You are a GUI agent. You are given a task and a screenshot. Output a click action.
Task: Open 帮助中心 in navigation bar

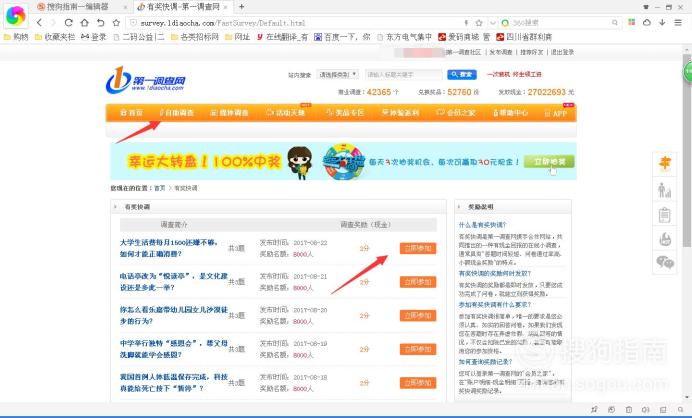[x=510, y=113]
